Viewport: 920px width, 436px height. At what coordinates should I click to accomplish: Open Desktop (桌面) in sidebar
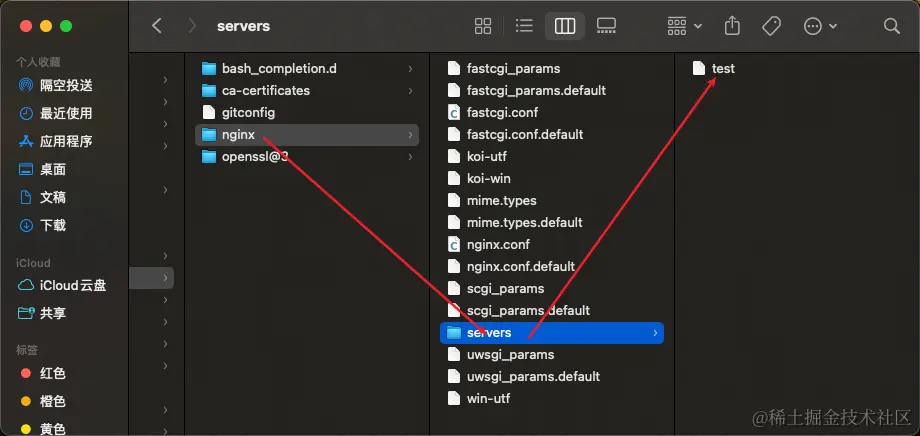click(x=42, y=170)
